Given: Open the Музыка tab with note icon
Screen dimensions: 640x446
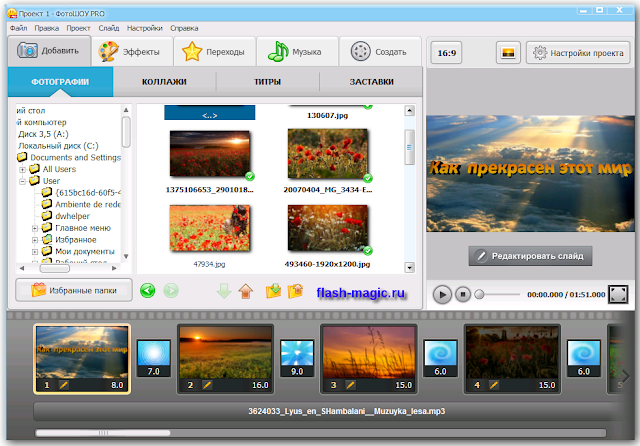Looking at the screenshot, I should click(x=297, y=52).
